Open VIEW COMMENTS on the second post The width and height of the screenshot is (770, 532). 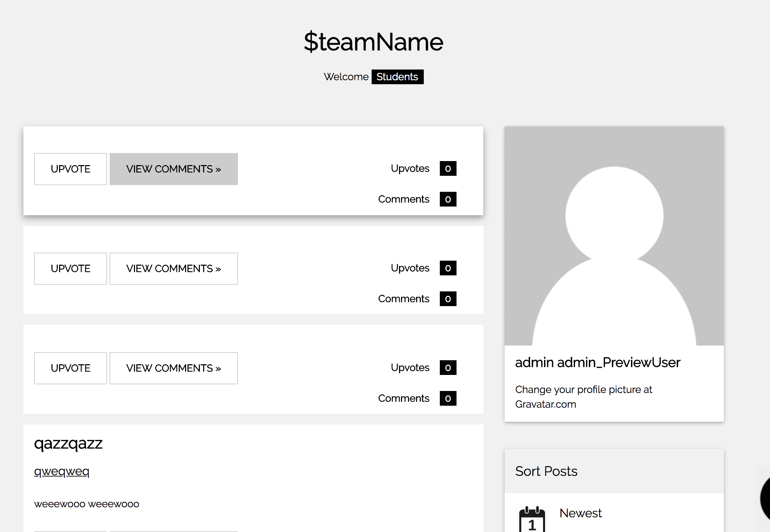click(173, 269)
